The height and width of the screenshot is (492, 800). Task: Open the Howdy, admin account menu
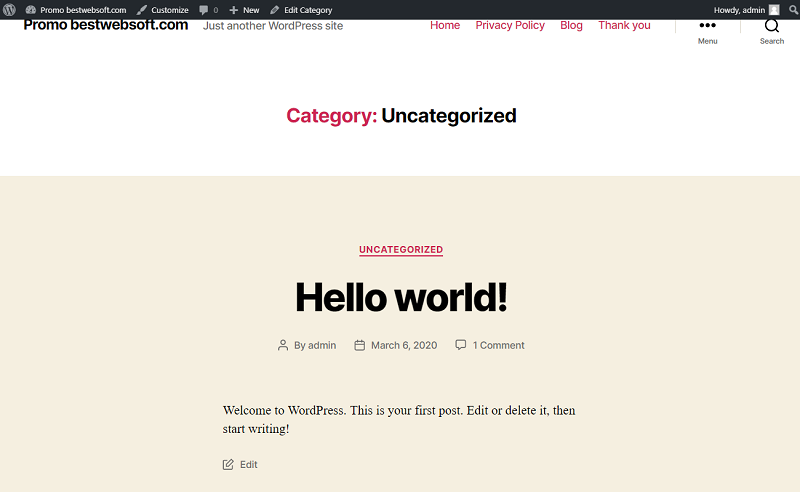[746, 10]
